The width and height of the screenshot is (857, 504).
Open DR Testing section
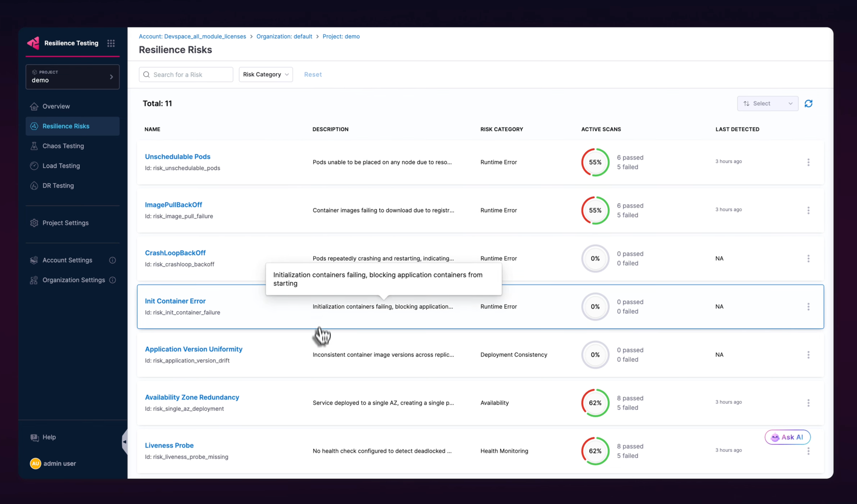72,186
